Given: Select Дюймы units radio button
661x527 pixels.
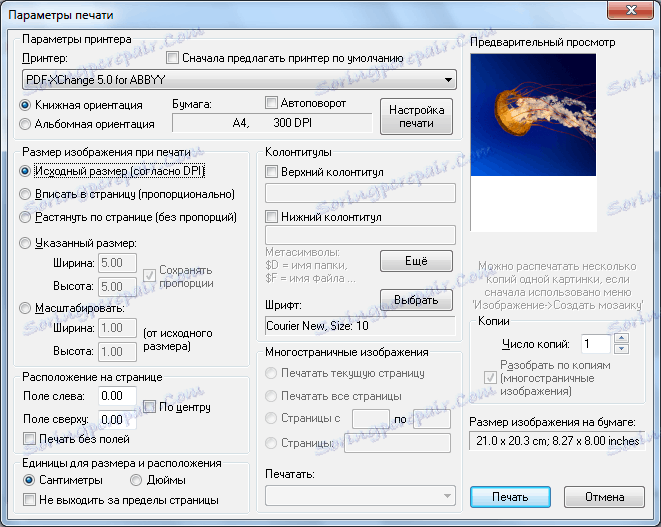Looking at the screenshot, I should pyautogui.click(x=136, y=480).
